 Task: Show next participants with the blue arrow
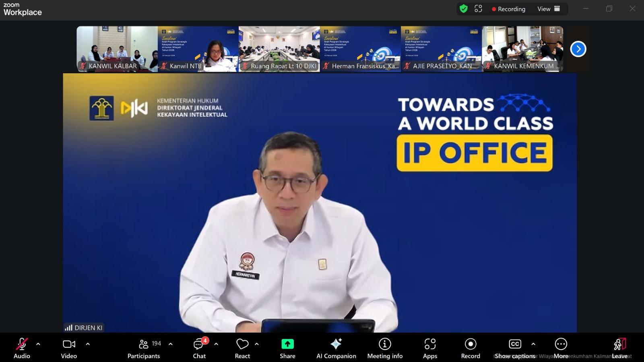(x=578, y=49)
